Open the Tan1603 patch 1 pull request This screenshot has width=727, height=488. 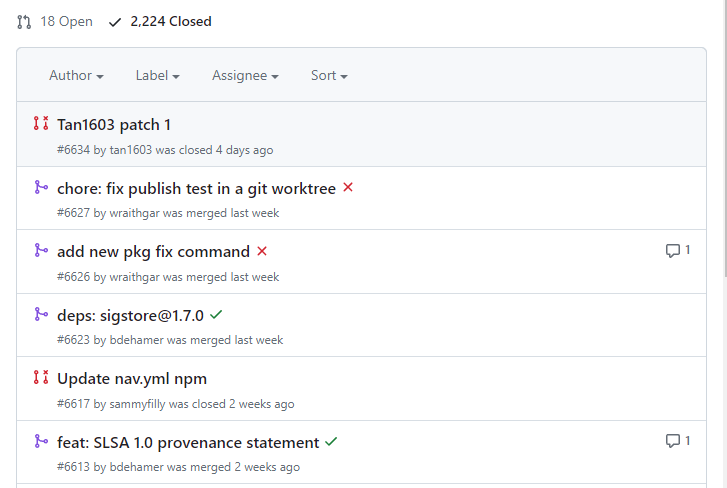(x=114, y=125)
